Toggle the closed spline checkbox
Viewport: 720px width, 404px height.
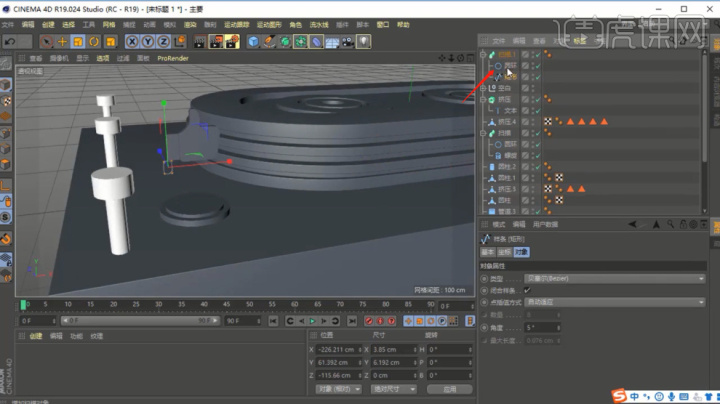[527, 290]
